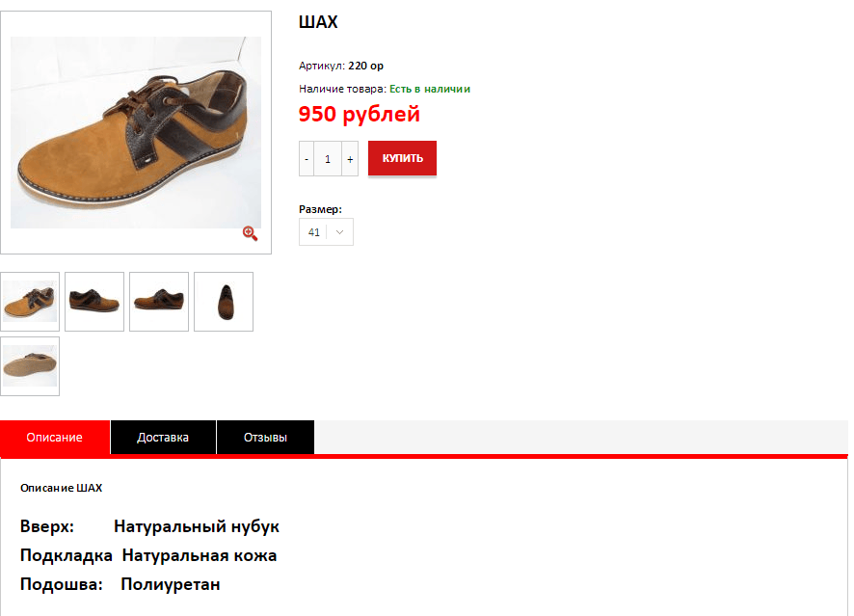Switch to the Описание tab
854x616 pixels.
55,438
